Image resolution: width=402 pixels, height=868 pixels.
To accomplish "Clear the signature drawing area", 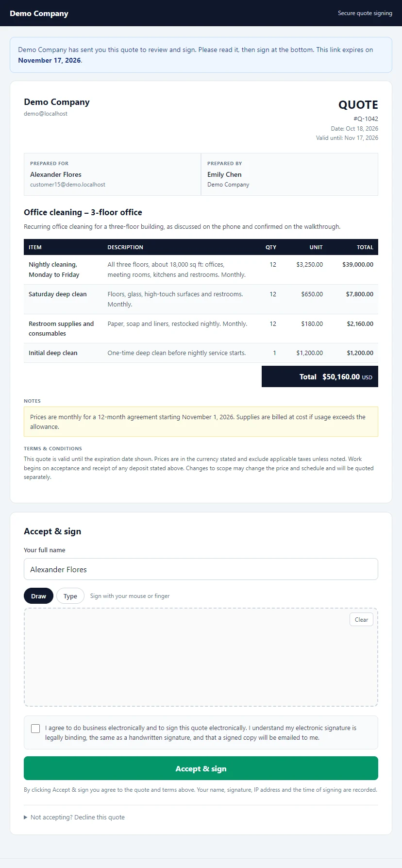I will 361,619.
